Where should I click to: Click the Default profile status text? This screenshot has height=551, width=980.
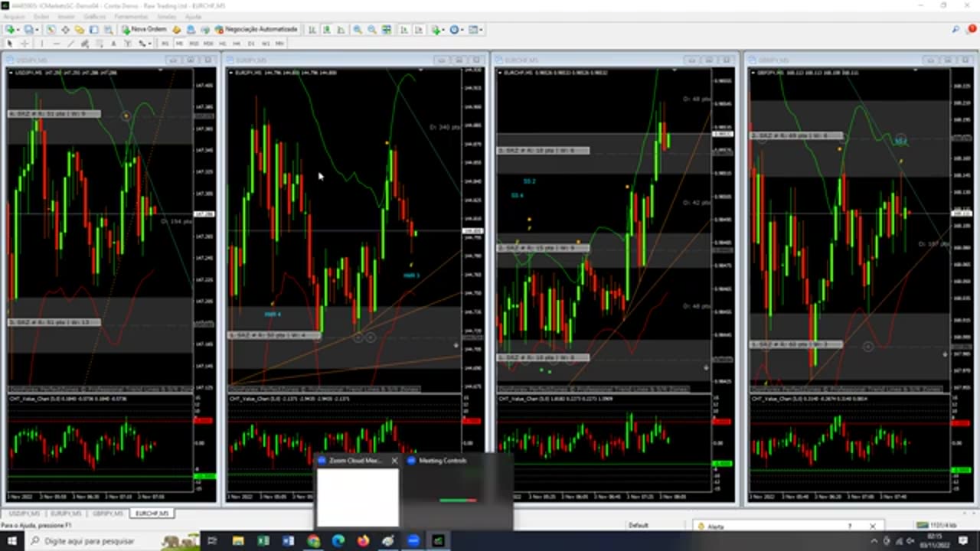639,526
